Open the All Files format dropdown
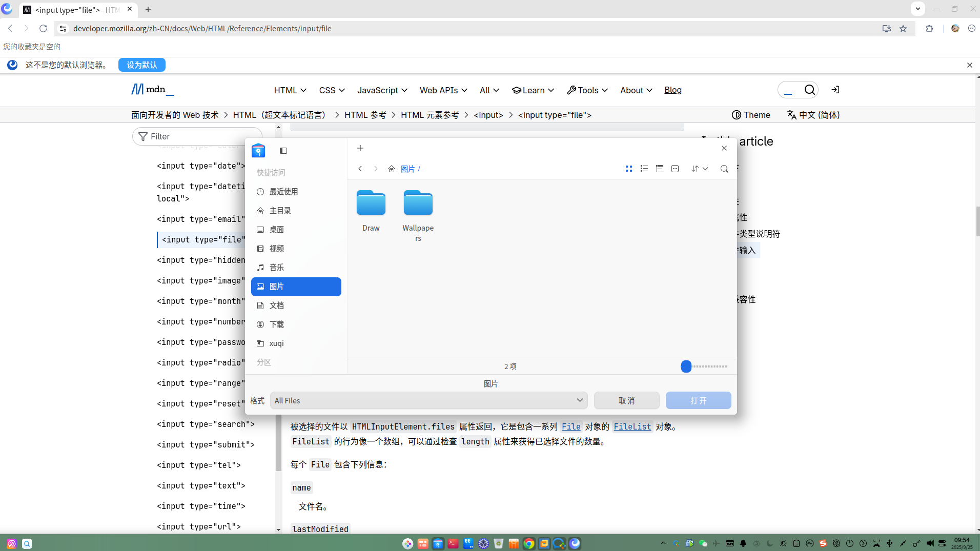980x551 pixels. 429,401
